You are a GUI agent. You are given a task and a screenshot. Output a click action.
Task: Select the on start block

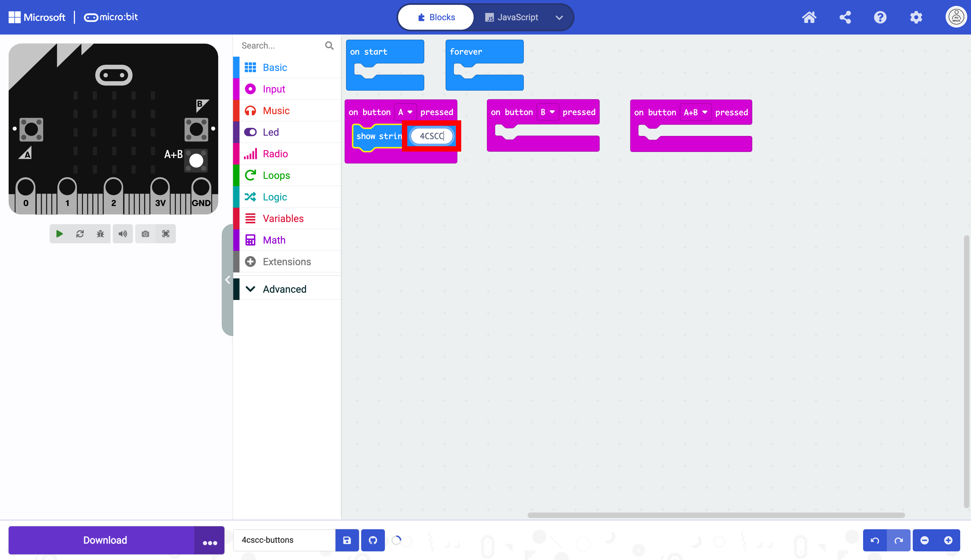pyautogui.click(x=368, y=52)
